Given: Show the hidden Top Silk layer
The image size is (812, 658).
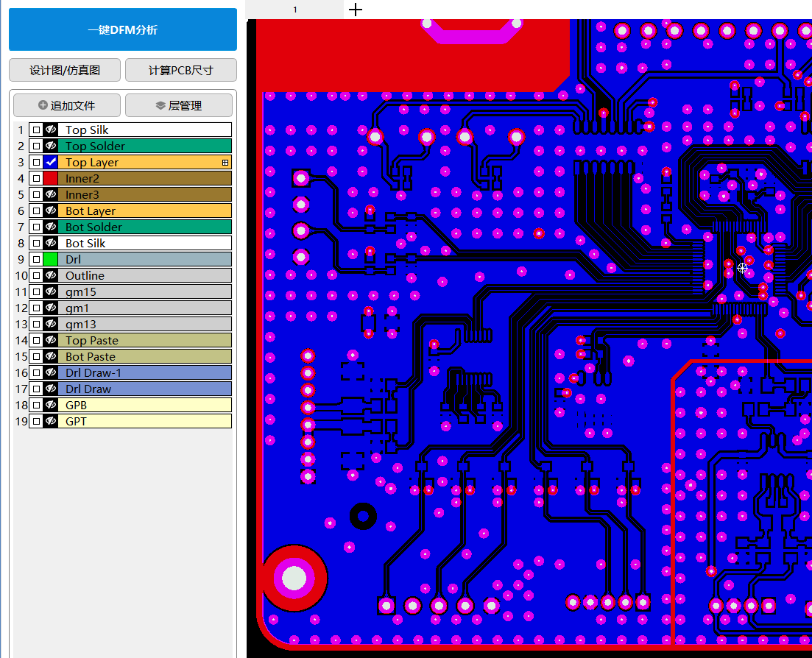Looking at the screenshot, I should 51,130.
